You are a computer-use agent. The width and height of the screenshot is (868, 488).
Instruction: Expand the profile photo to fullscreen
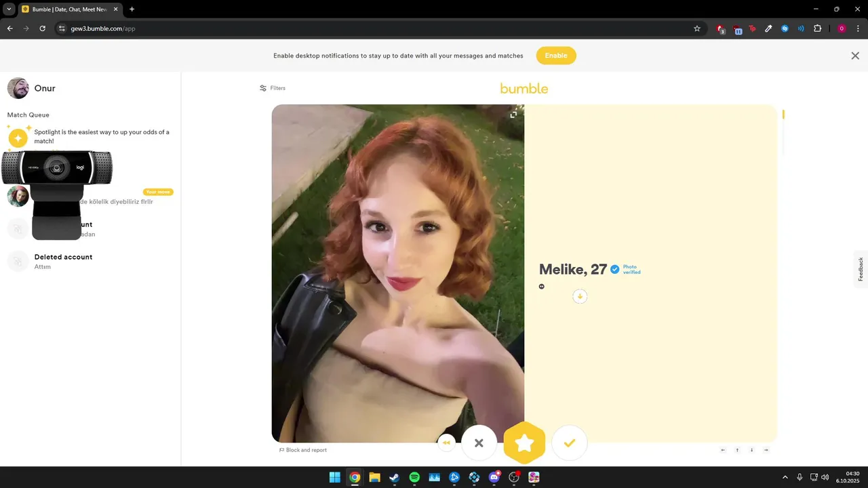click(x=513, y=115)
